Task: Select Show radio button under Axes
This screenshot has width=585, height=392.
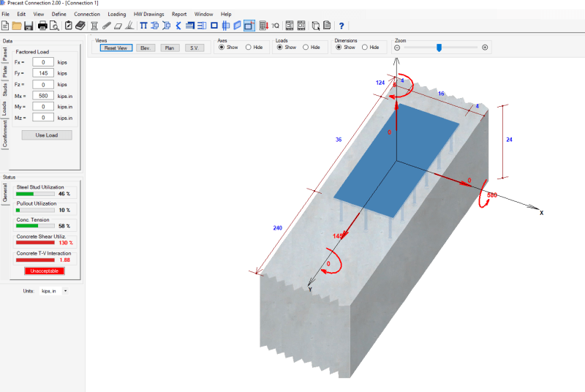Action: tap(222, 48)
